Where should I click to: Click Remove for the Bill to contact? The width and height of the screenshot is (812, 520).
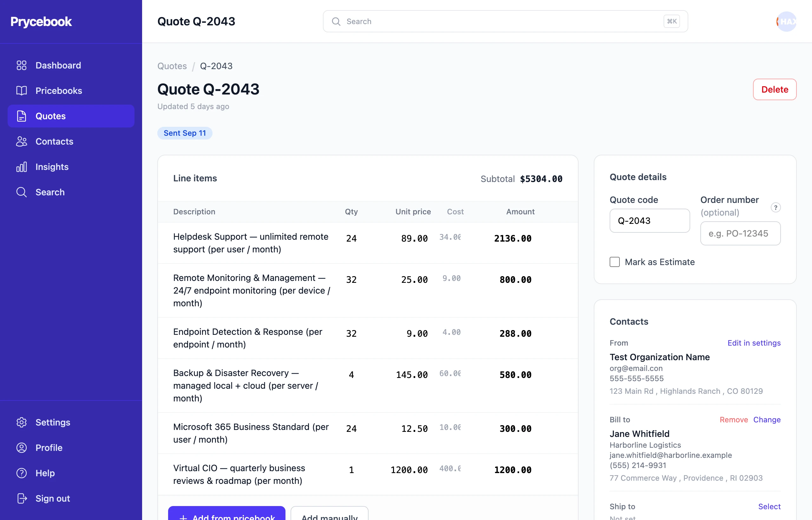tap(734, 419)
